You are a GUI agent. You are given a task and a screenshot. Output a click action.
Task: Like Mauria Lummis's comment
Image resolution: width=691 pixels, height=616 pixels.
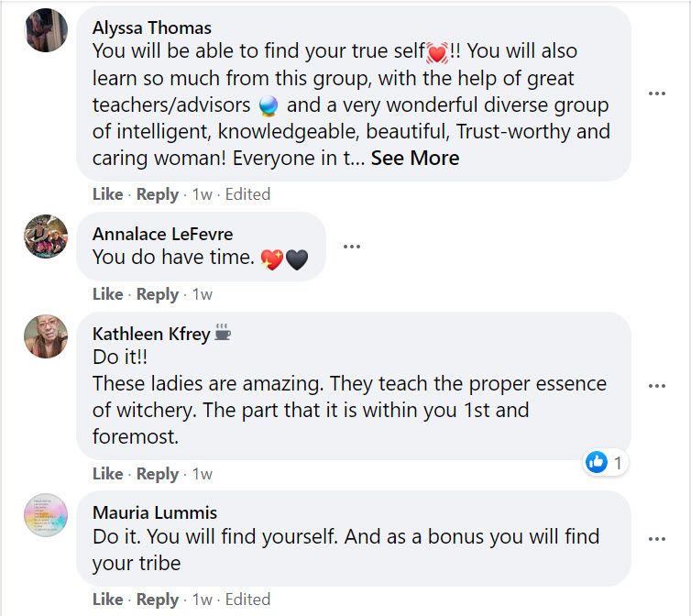tap(107, 599)
